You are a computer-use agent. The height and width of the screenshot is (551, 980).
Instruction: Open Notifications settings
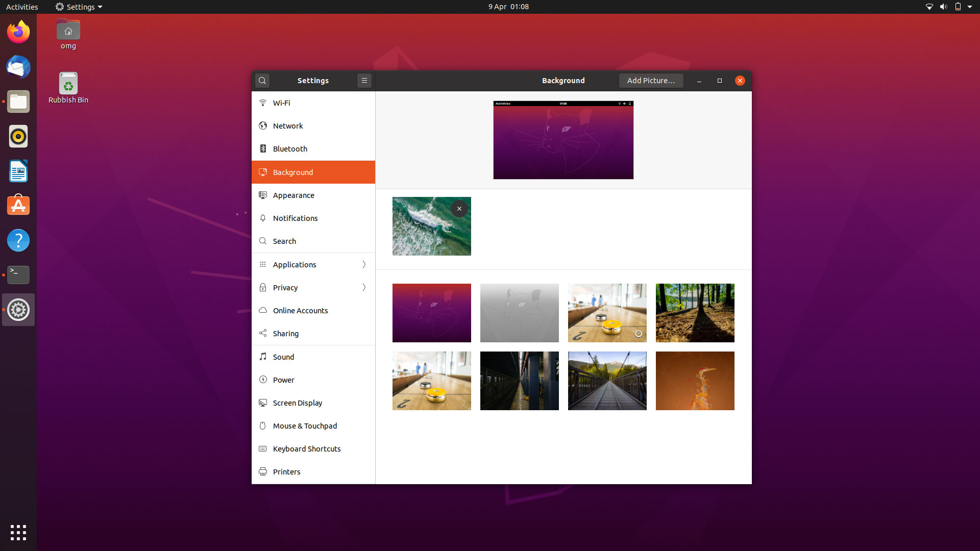tap(313, 218)
